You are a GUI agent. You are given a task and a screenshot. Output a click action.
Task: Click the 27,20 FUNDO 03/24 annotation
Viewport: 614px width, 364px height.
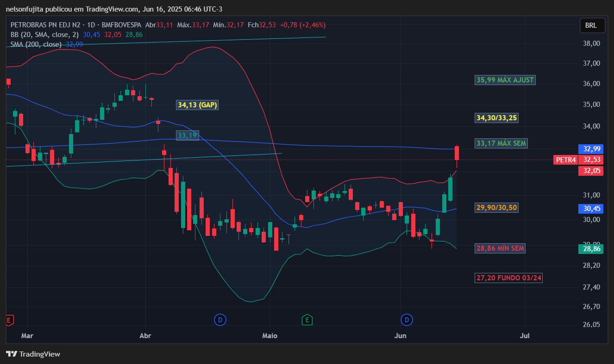click(x=509, y=278)
